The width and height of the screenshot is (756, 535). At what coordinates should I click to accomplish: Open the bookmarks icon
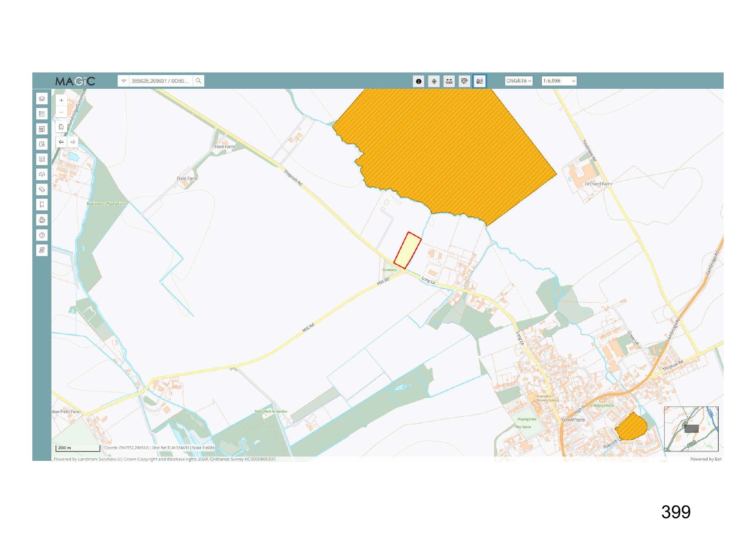point(42,205)
